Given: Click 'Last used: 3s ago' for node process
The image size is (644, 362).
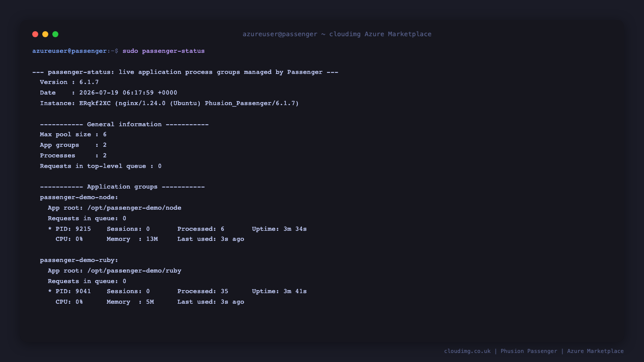Looking at the screenshot, I should [211, 239].
